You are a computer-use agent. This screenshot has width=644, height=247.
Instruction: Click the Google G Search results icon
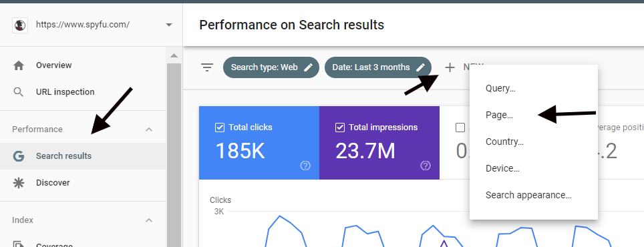[19, 156]
